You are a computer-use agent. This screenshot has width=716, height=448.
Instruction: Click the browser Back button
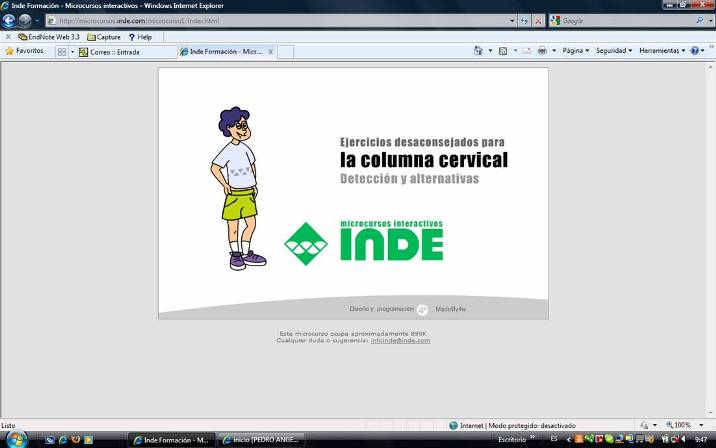tap(10, 20)
